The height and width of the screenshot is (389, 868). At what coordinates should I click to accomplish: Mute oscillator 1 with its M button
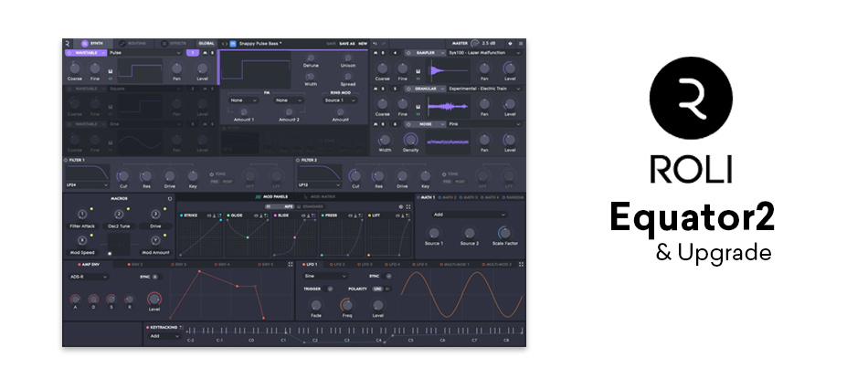205,53
